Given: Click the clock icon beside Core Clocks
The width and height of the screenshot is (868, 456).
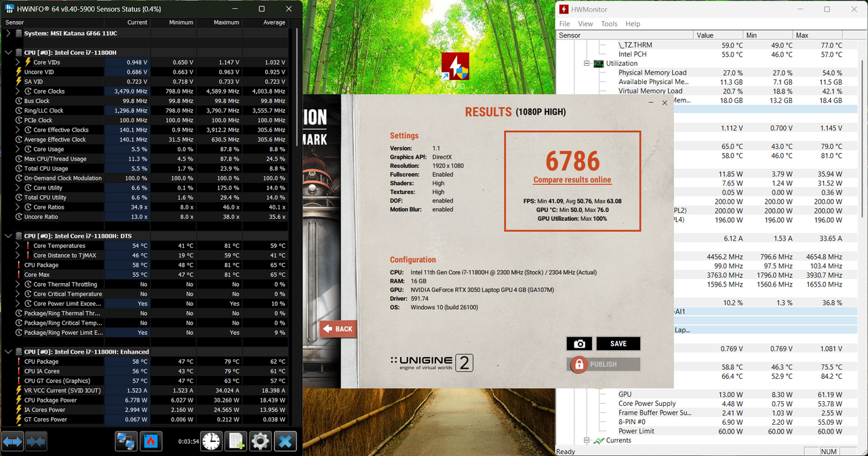Looking at the screenshot, I should [28, 91].
